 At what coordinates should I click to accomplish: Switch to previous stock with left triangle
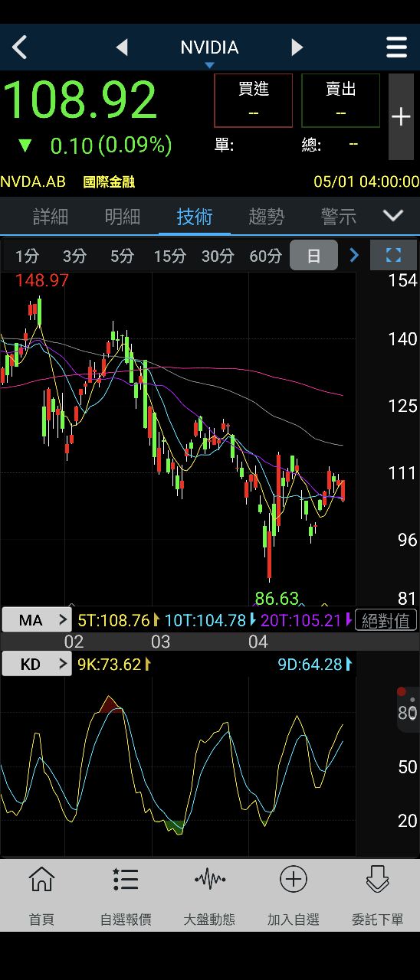(x=122, y=47)
